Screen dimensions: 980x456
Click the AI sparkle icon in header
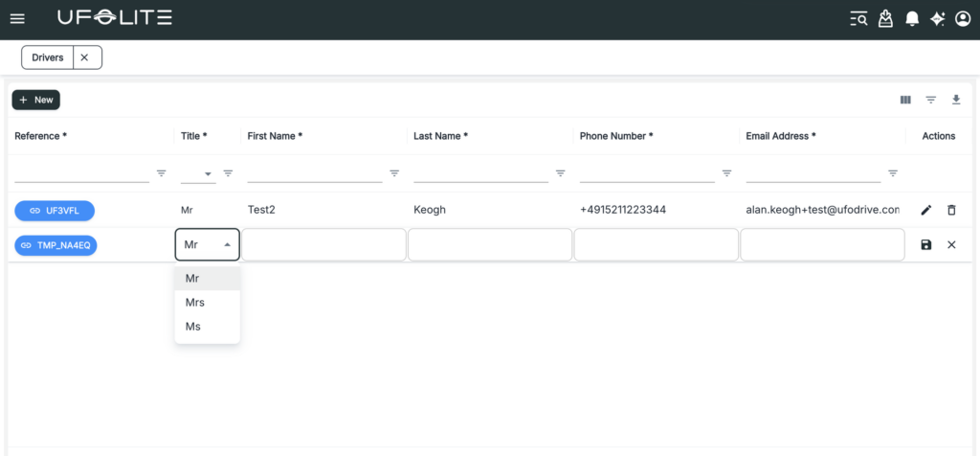937,19
